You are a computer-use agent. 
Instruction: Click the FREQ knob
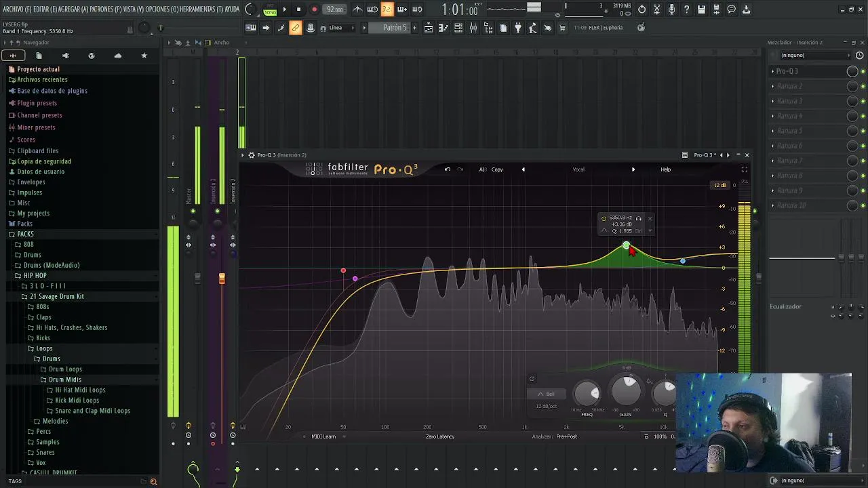pyautogui.click(x=587, y=394)
